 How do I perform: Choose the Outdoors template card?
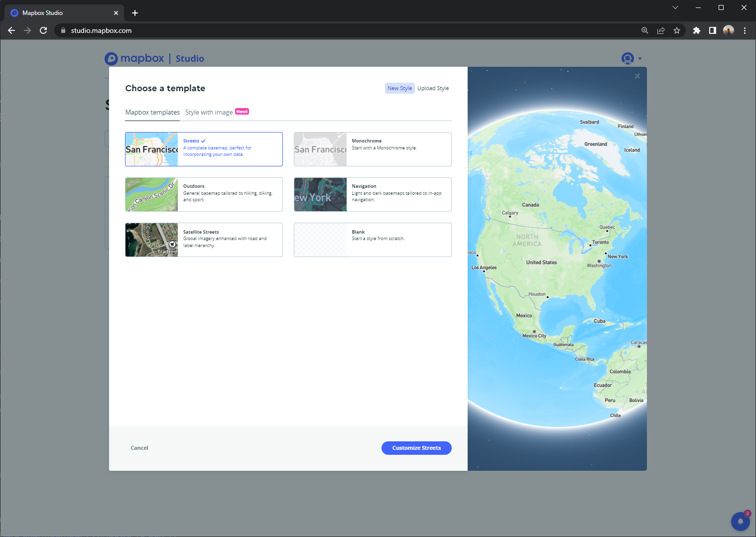pos(204,194)
